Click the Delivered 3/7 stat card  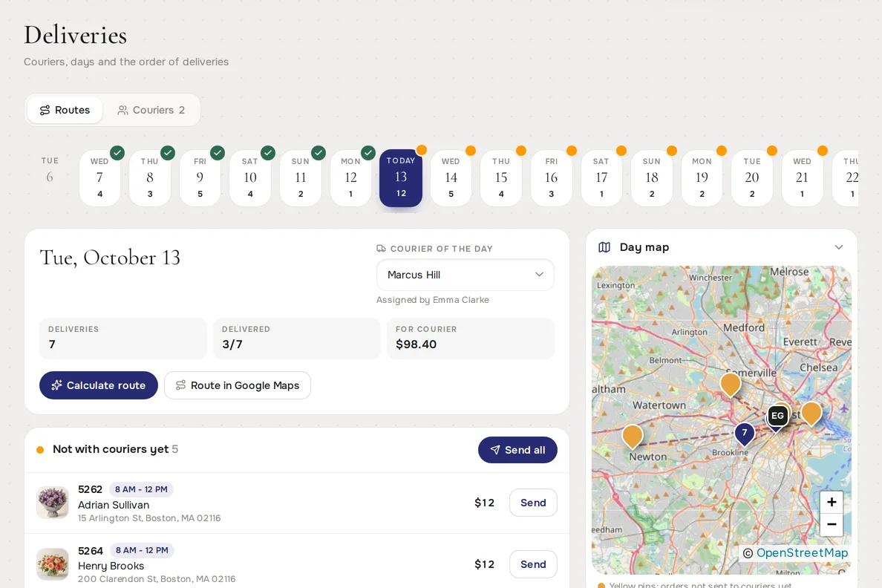(x=297, y=338)
